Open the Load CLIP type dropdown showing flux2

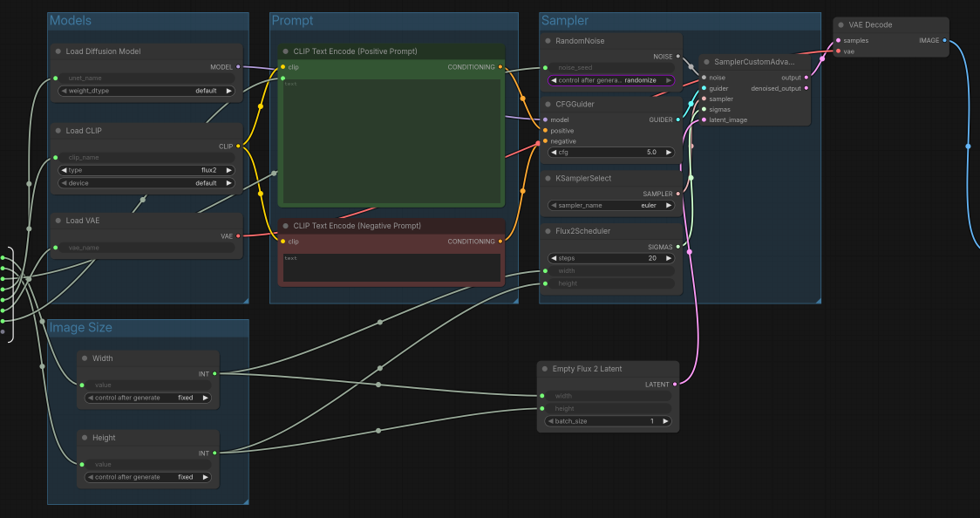click(146, 170)
